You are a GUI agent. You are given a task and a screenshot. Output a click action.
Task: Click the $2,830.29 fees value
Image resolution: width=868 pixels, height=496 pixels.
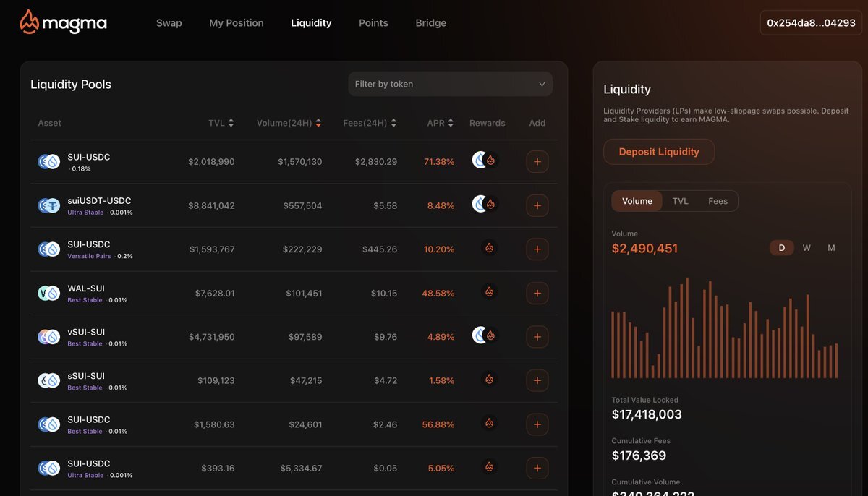click(376, 162)
